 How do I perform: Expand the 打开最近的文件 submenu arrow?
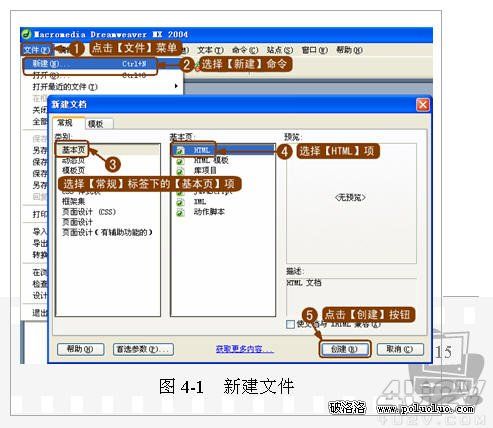pyautogui.click(x=176, y=86)
